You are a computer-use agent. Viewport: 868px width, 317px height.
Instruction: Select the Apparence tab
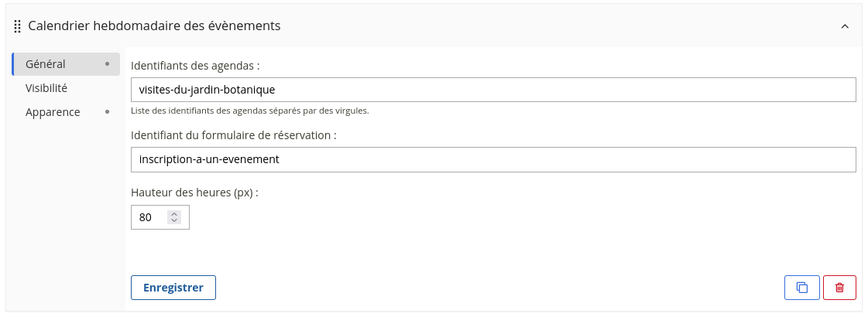pos(53,112)
